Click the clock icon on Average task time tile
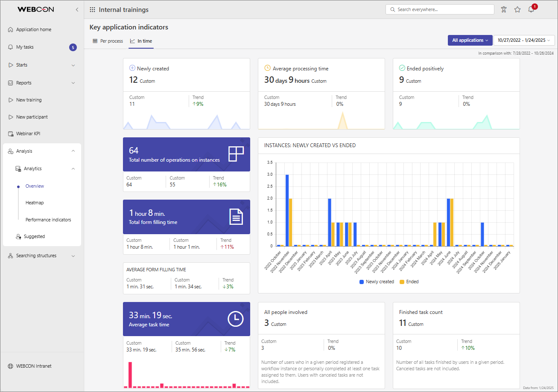Screen dimensions: 558x392 236,319
